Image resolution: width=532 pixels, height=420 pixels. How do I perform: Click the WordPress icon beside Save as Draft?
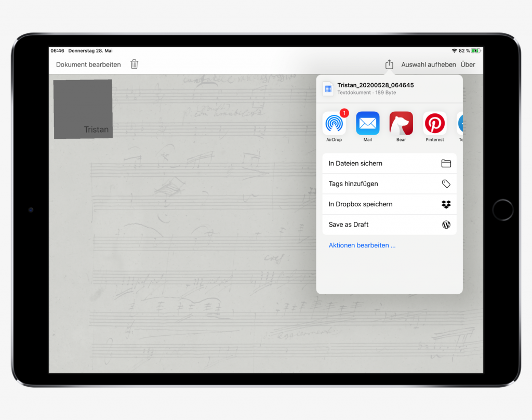click(446, 225)
